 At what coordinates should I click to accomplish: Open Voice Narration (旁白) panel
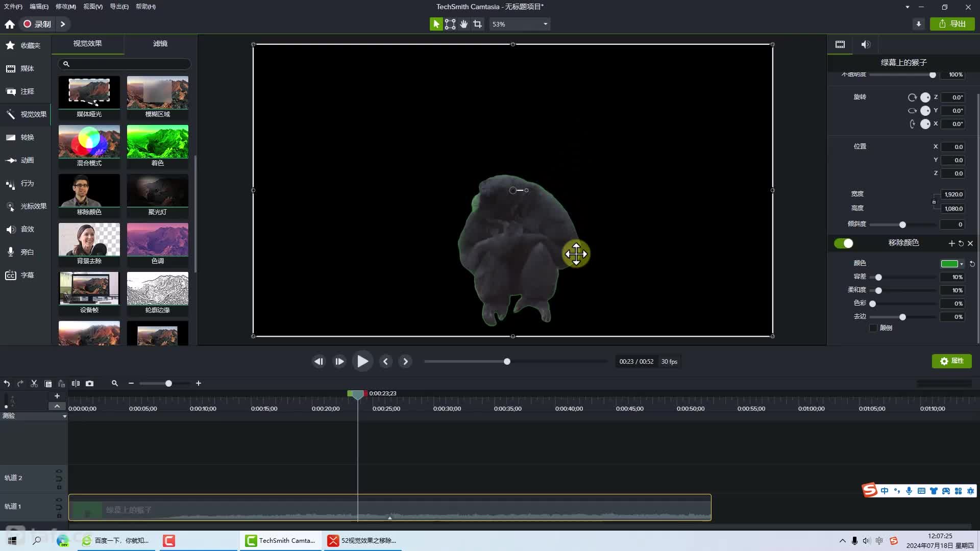(x=26, y=252)
